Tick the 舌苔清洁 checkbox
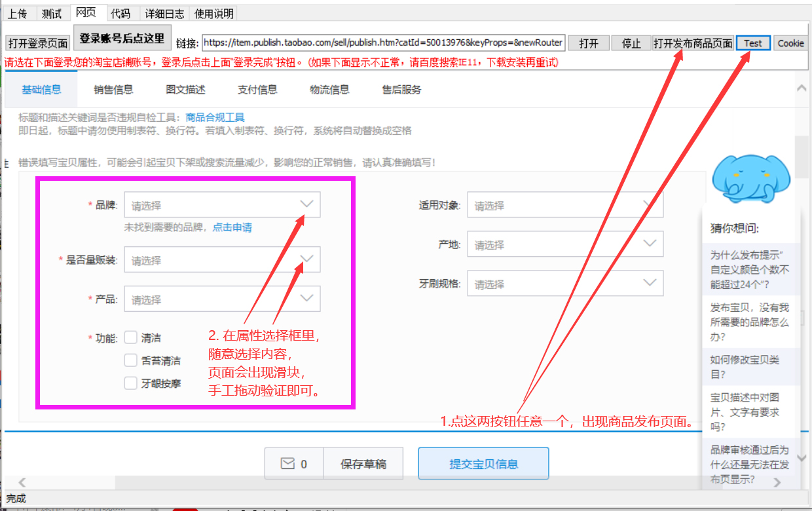812x511 pixels. (131, 360)
